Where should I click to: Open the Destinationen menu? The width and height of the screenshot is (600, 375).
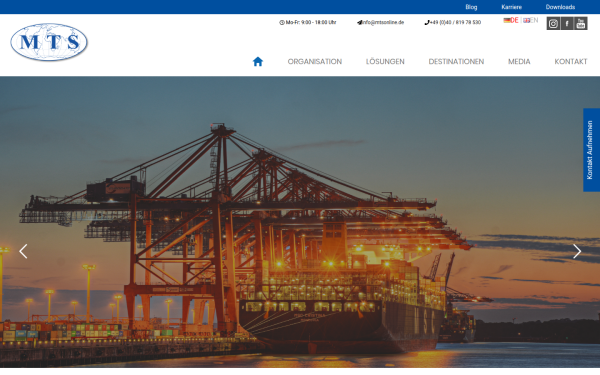click(456, 62)
